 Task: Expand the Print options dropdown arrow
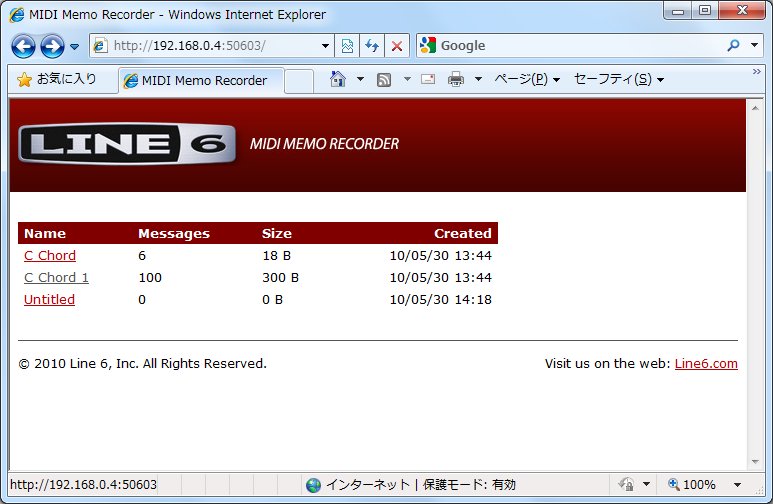tap(478, 79)
